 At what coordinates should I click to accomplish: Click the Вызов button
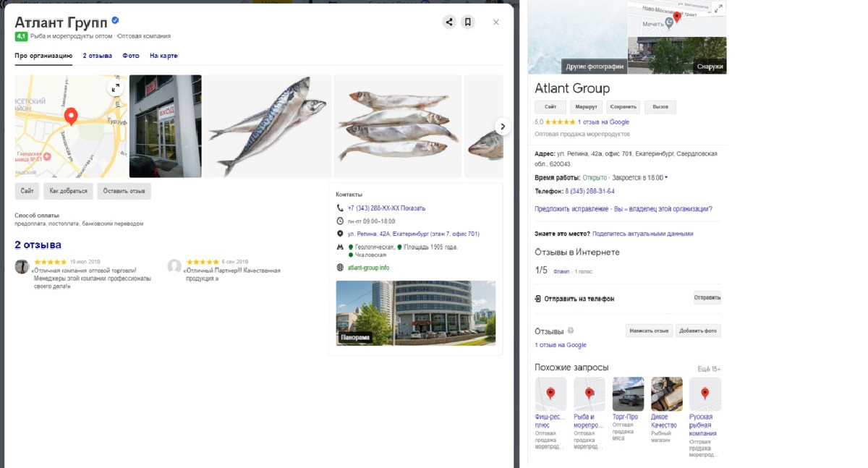coord(660,107)
